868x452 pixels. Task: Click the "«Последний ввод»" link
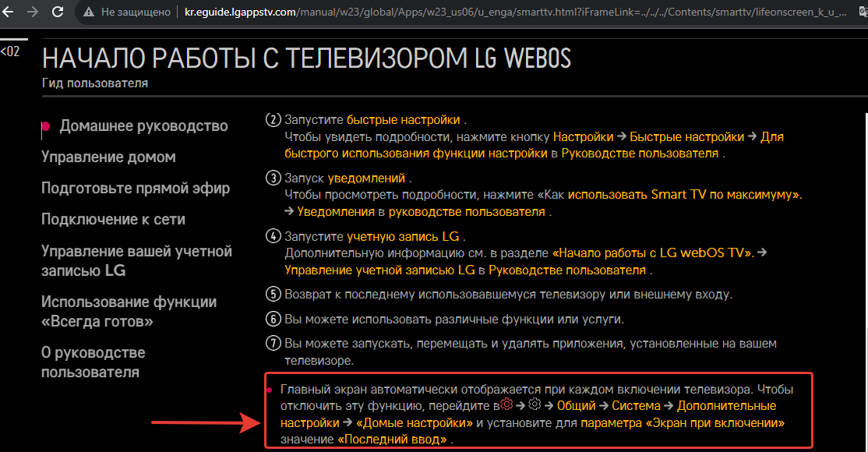tap(393, 440)
